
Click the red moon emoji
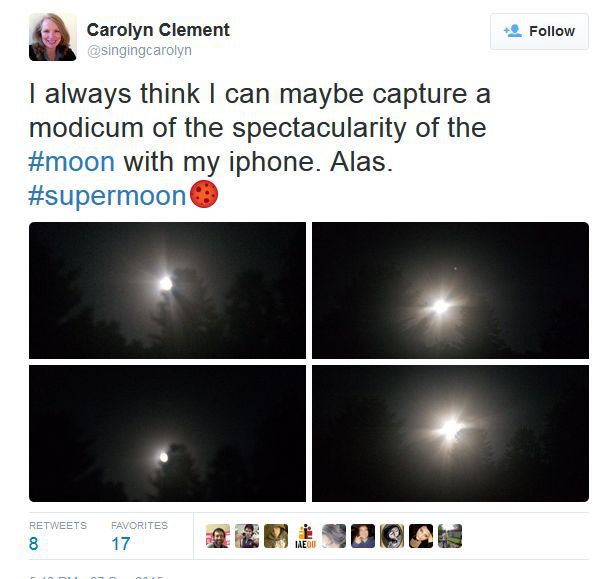204,194
